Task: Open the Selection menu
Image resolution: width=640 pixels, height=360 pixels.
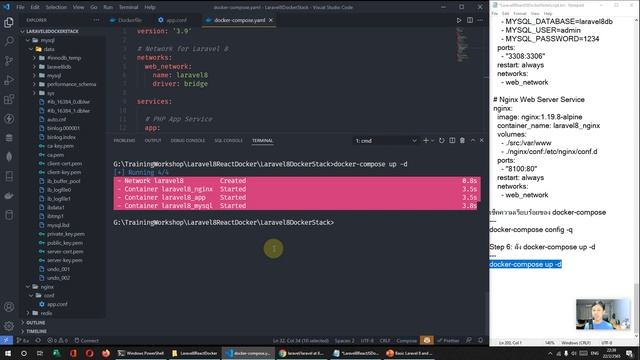Action: click(56, 7)
